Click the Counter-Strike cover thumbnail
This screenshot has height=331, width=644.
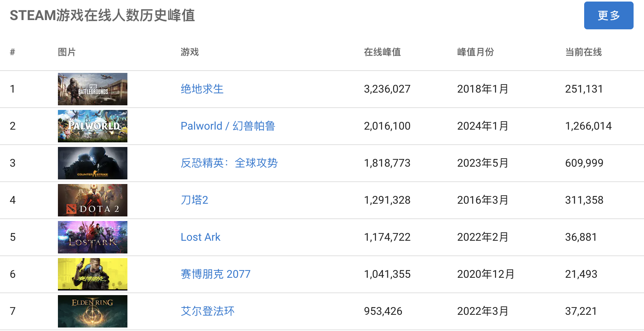point(93,163)
